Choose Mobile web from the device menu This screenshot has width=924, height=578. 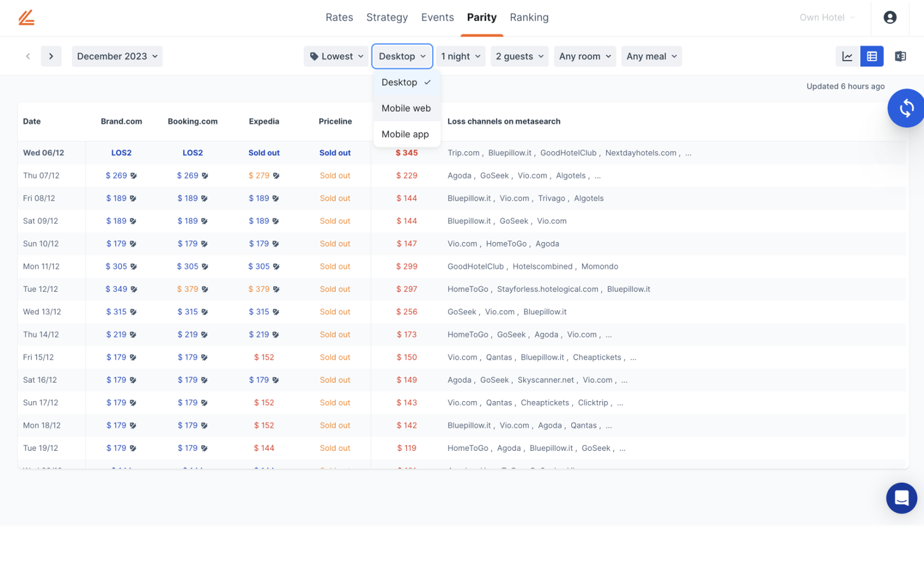[407, 109]
